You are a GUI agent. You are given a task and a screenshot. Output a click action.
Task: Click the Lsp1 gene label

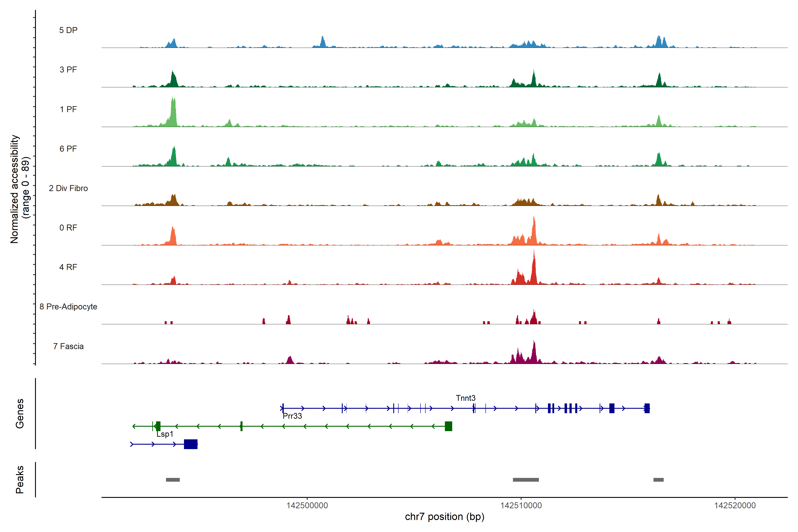click(165, 434)
